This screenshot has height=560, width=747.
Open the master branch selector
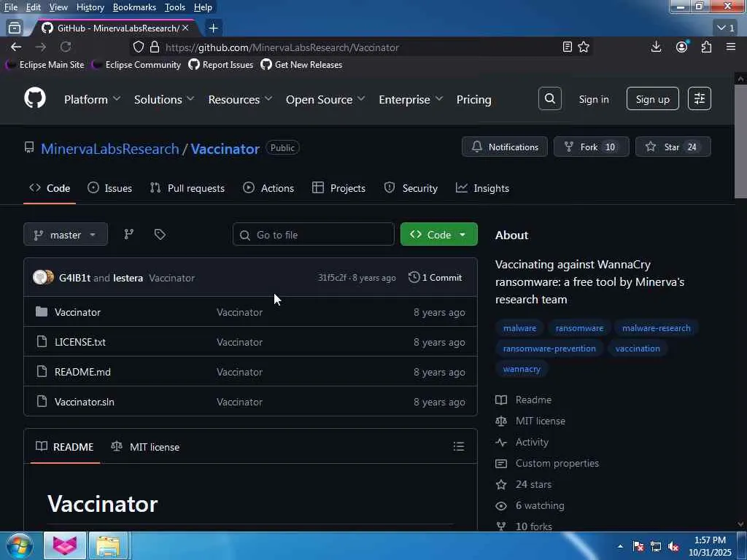[x=65, y=234]
